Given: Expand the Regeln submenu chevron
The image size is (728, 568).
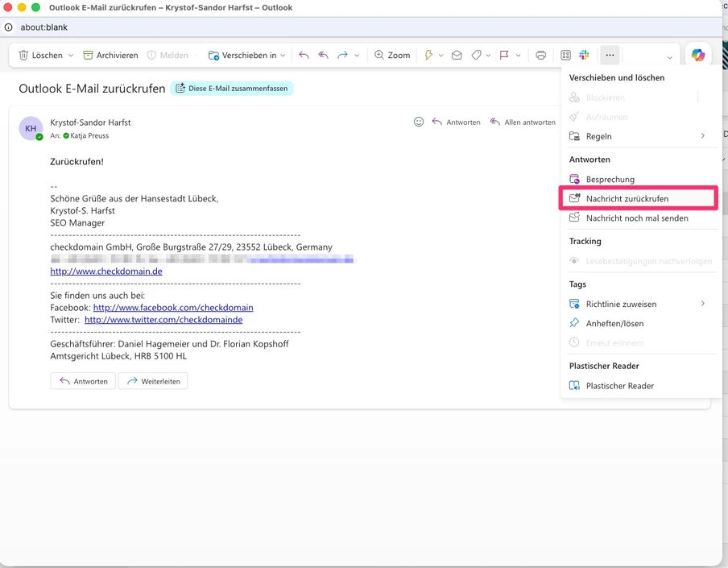Looking at the screenshot, I should coord(703,135).
